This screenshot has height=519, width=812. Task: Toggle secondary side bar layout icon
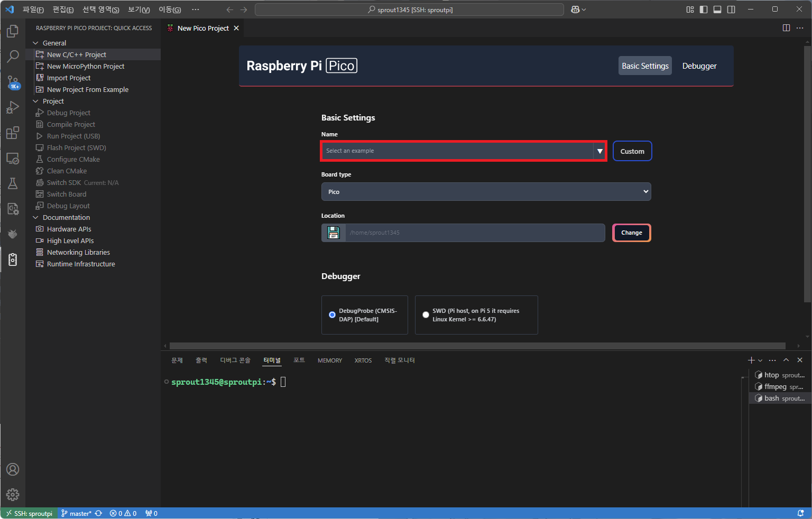[x=731, y=10]
